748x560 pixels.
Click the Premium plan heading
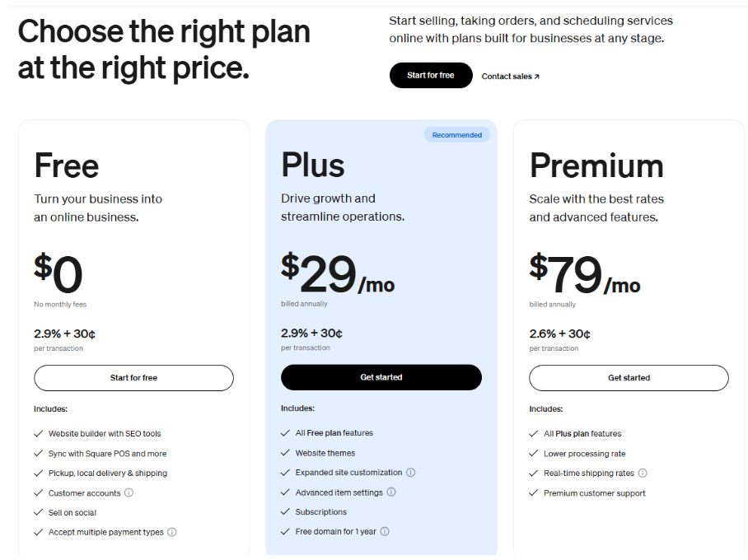(596, 166)
